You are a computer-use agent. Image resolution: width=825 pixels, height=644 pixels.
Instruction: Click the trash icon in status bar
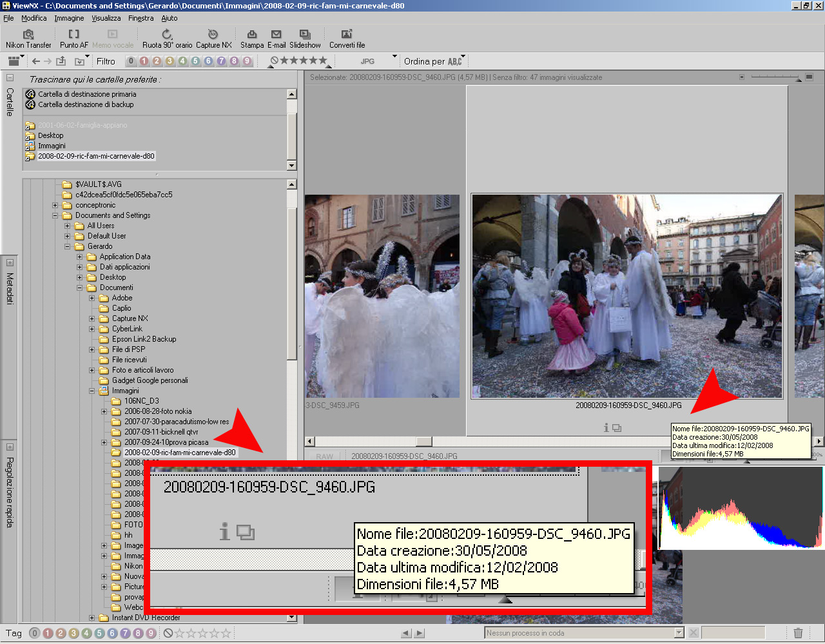798,633
